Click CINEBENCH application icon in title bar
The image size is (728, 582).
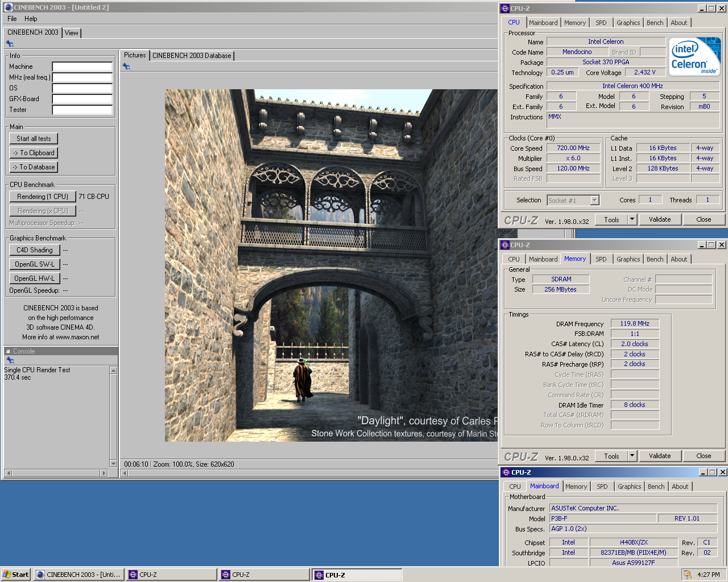8,7
